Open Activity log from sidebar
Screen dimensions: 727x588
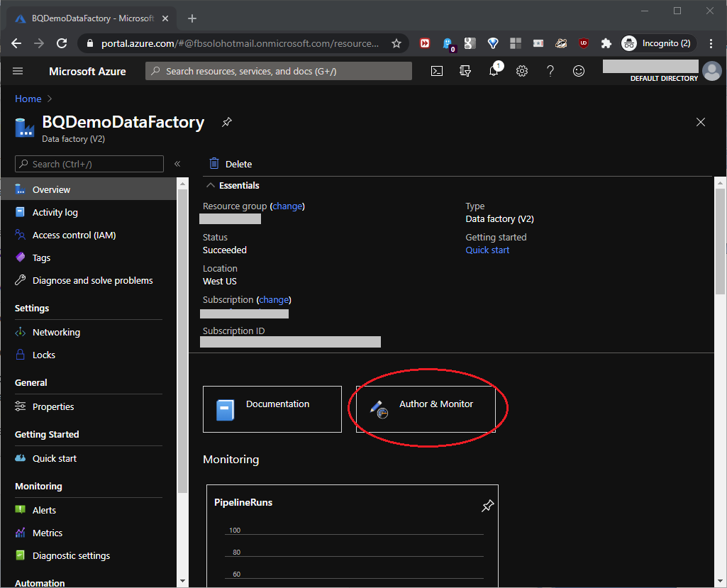click(55, 212)
